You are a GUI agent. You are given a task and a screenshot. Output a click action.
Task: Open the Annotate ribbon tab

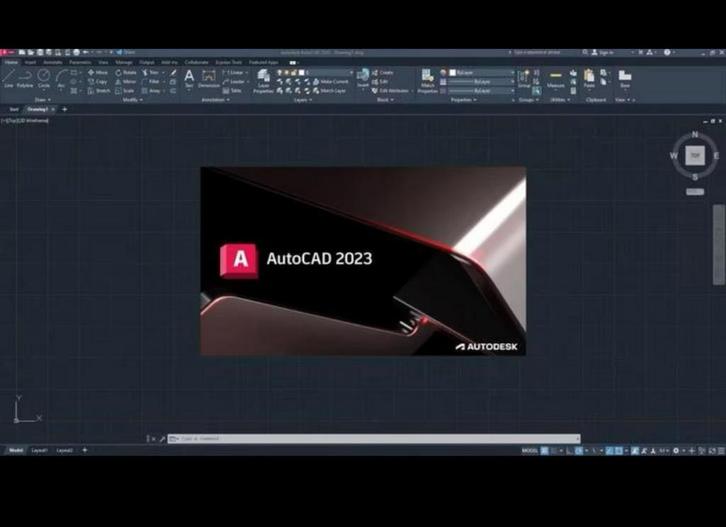tap(53, 62)
